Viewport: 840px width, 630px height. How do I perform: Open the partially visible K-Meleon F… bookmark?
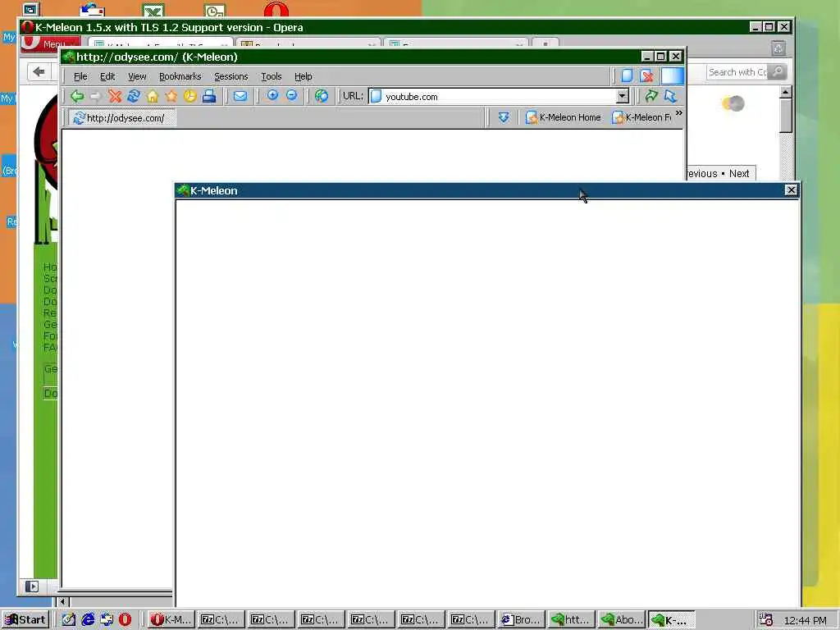click(x=641, y=117)
